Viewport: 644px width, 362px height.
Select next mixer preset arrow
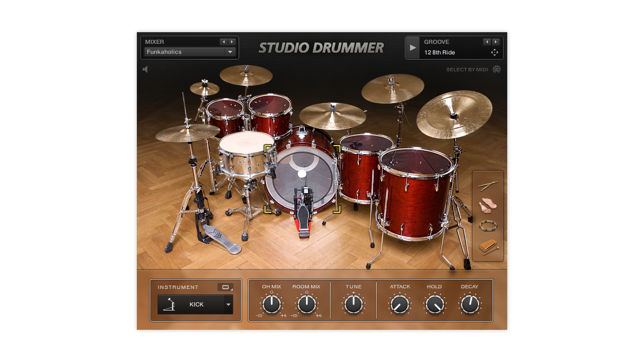click(232, 42)
